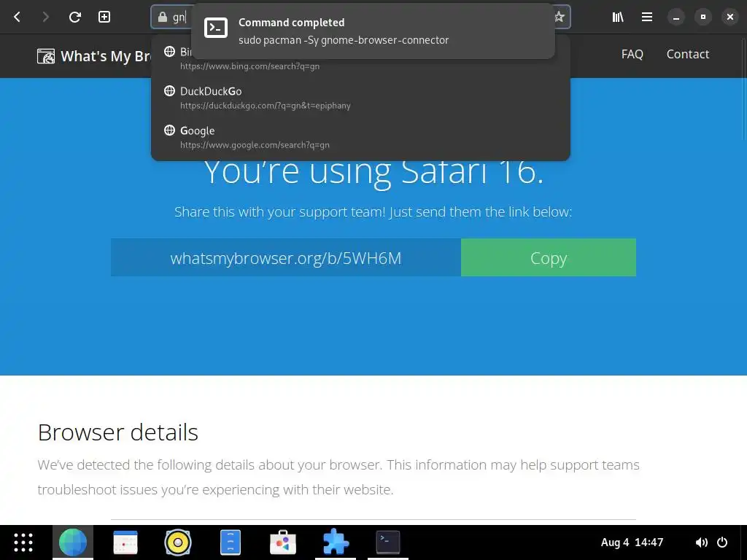
Task: Open the Contact page link
Action: 687,54
